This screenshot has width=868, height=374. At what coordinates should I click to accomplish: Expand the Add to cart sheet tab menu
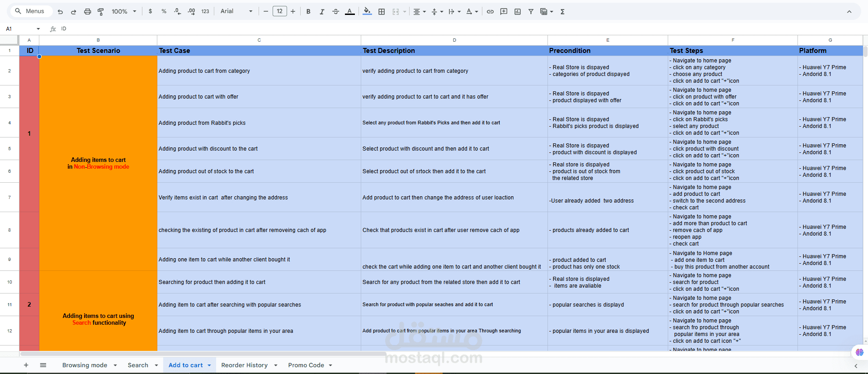[209, 365]
